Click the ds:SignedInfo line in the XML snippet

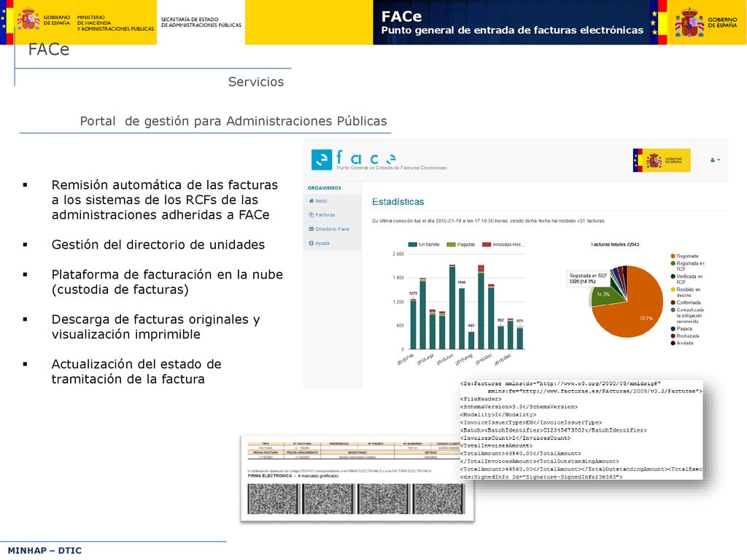[541, 477]
